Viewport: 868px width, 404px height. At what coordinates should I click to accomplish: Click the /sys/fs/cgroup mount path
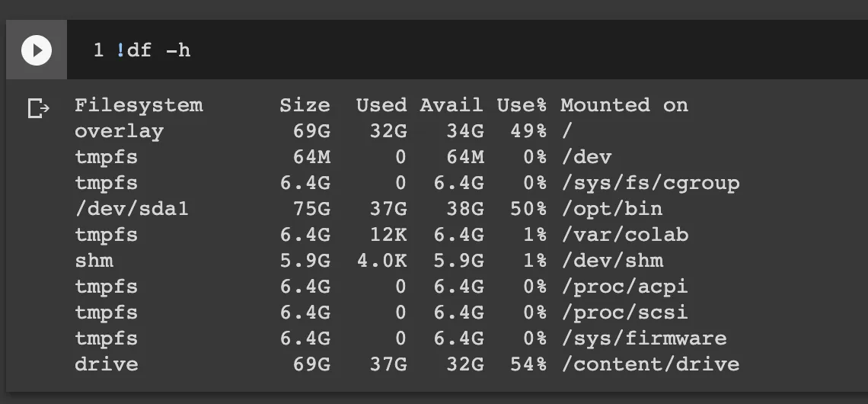[x=649, y=183]
